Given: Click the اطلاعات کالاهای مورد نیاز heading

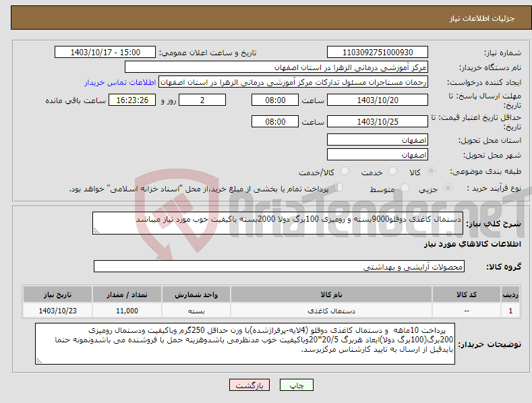Looking at the screenshot, I should tap(472, 244).
